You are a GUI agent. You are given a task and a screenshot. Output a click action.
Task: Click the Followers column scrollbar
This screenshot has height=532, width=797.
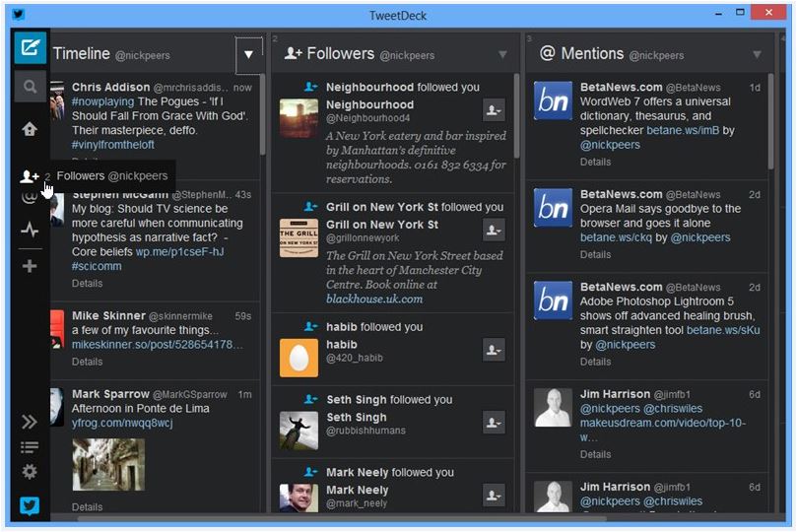point(516,116)
